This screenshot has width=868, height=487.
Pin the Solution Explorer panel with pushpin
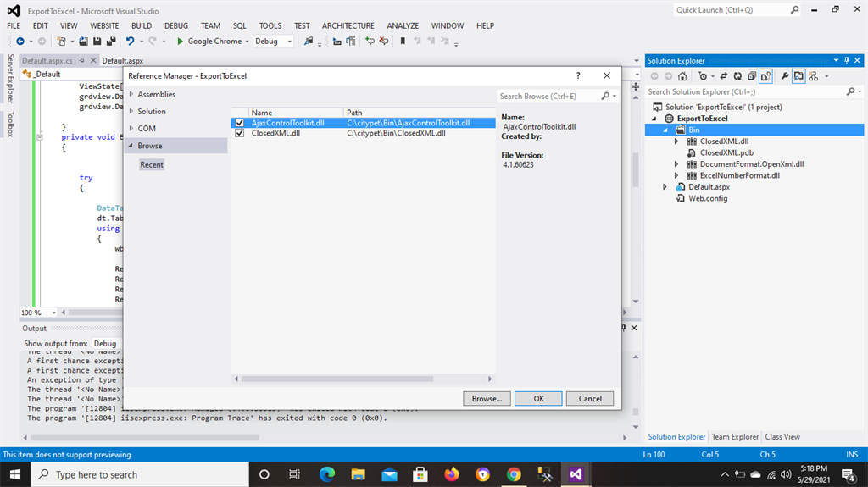coord(847,60)
